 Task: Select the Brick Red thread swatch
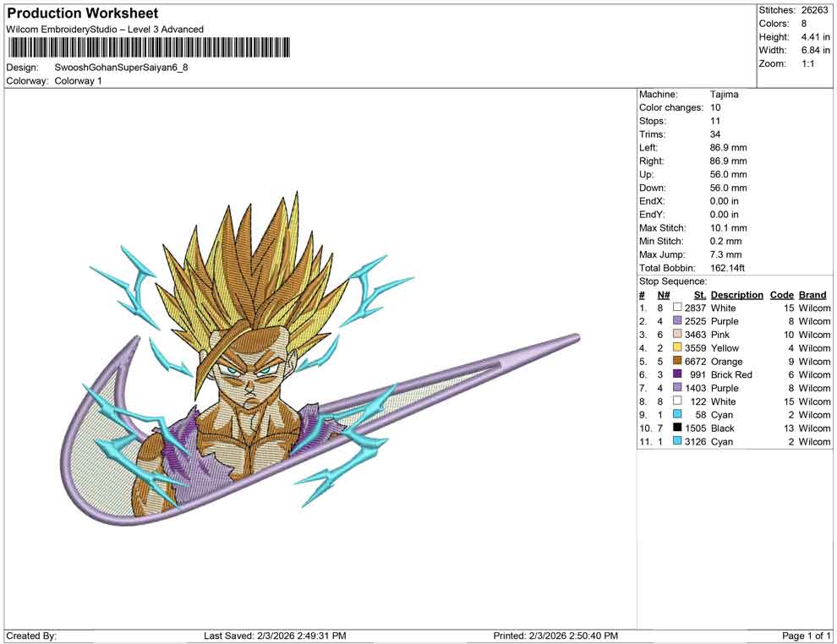[676, 374]
